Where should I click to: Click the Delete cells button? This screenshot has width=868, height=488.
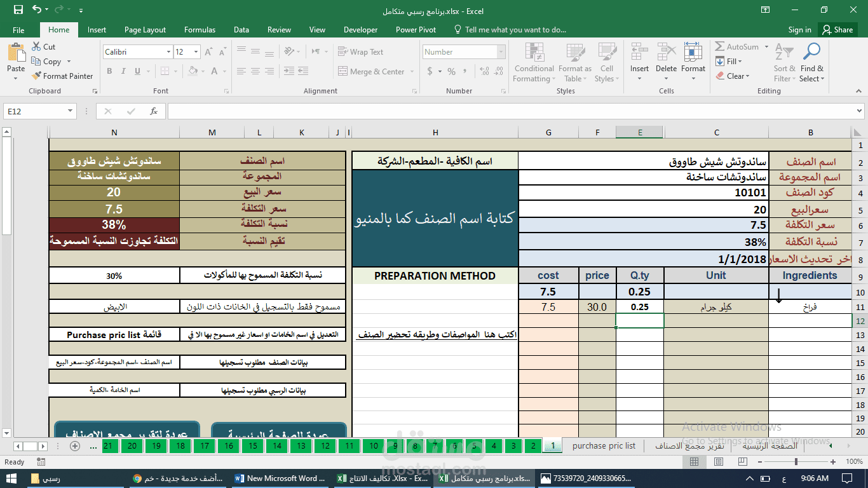(x=666, y=63)
